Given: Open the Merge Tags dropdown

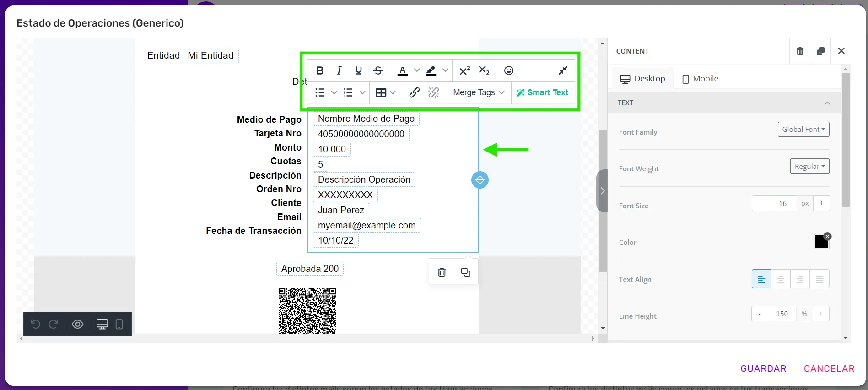Looking at the screenshot, I should click(x=479, y=92).
